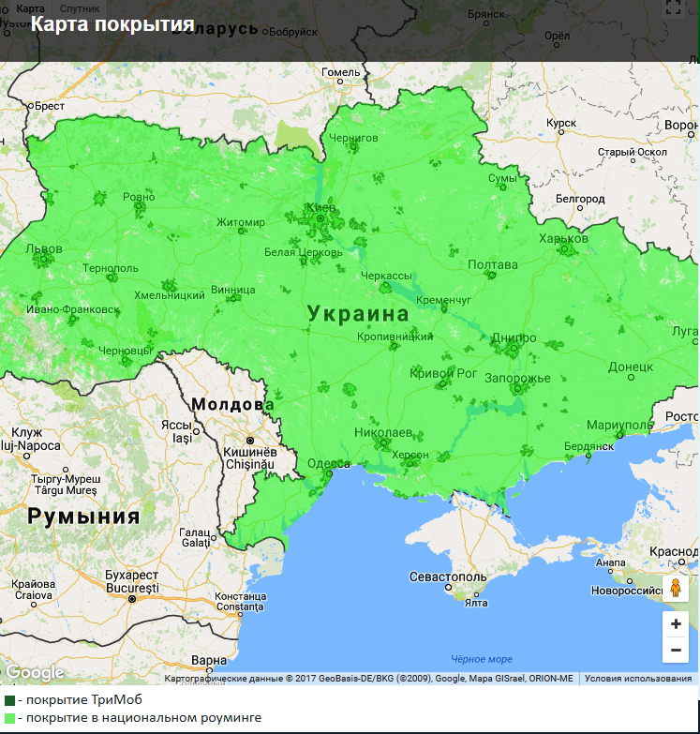Image resolution: width=700 pixels, height=734 pixels.
Task: Click the Молдова country label
Action: pyautogui.click(x=232, y=404)
